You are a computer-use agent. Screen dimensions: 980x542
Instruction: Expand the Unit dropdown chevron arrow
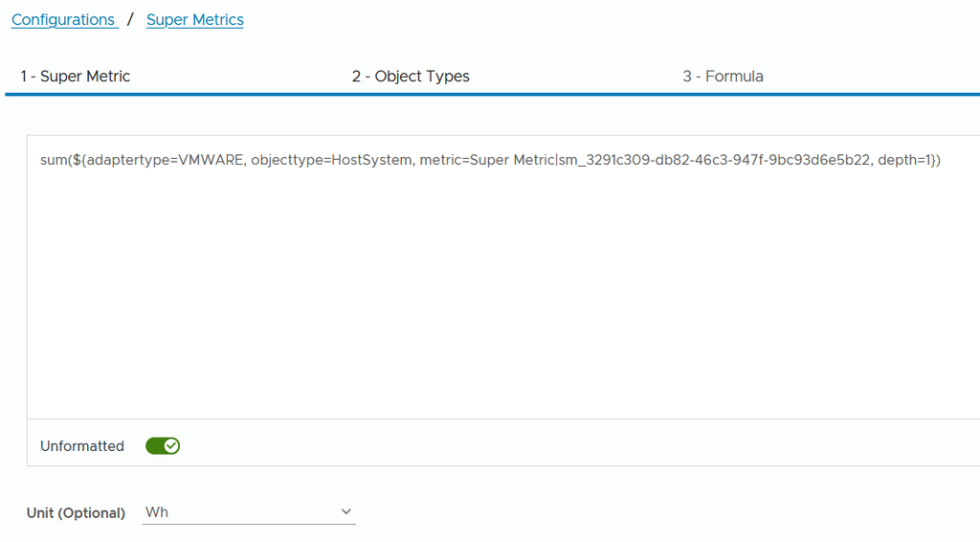345,512
